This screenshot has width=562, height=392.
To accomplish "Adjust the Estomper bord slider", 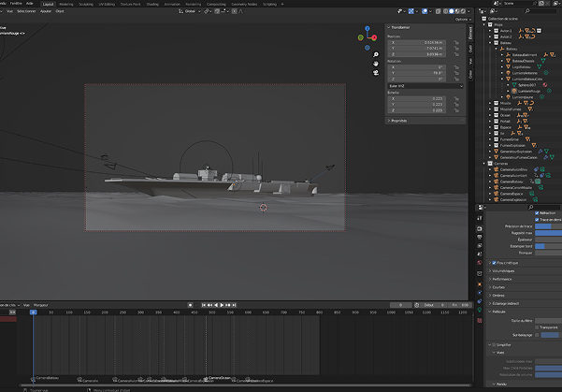I will click(x=548, y=246).
